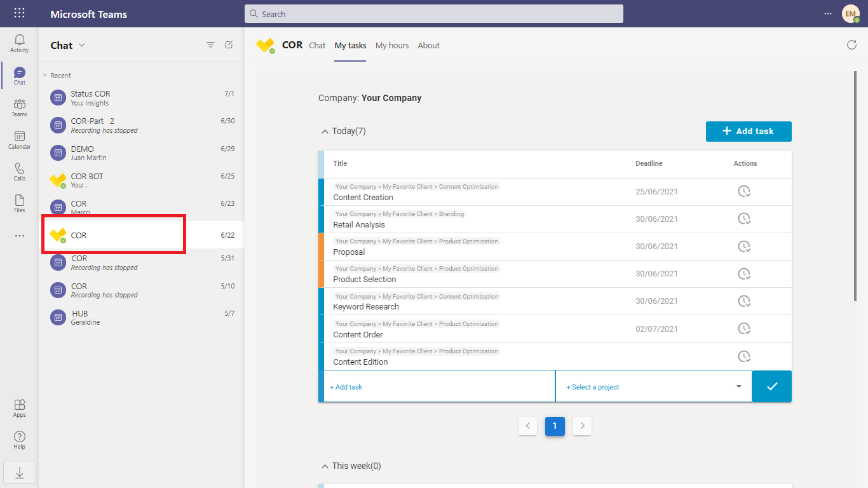Start timer for Retail Analysis task
The width and height of the screenshot is (868, 488).
pos(744,219)
